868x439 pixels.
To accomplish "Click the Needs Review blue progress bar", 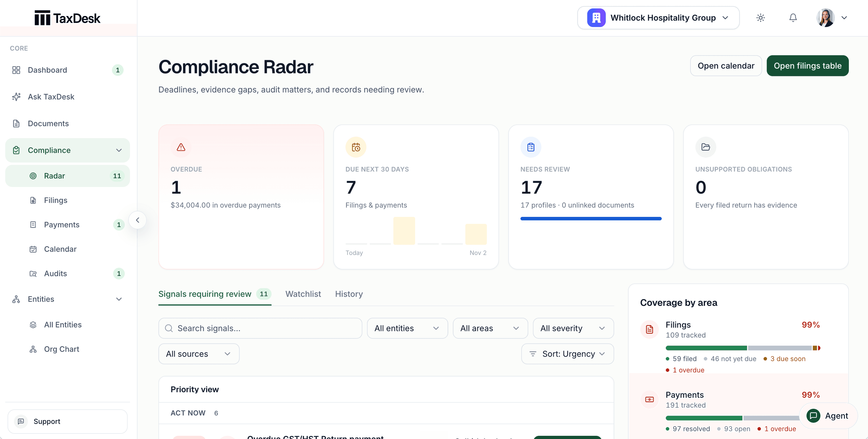I will [x=591, y=219].
